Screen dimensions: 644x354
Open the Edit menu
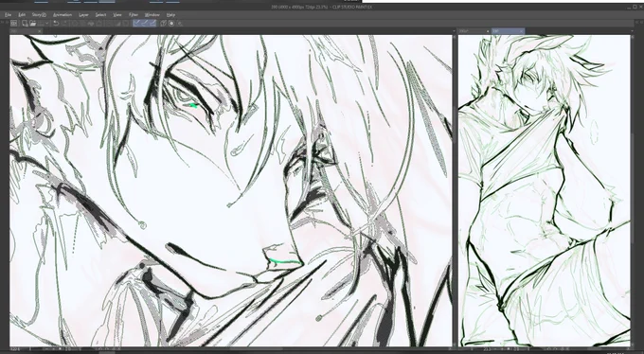point(22,15)
